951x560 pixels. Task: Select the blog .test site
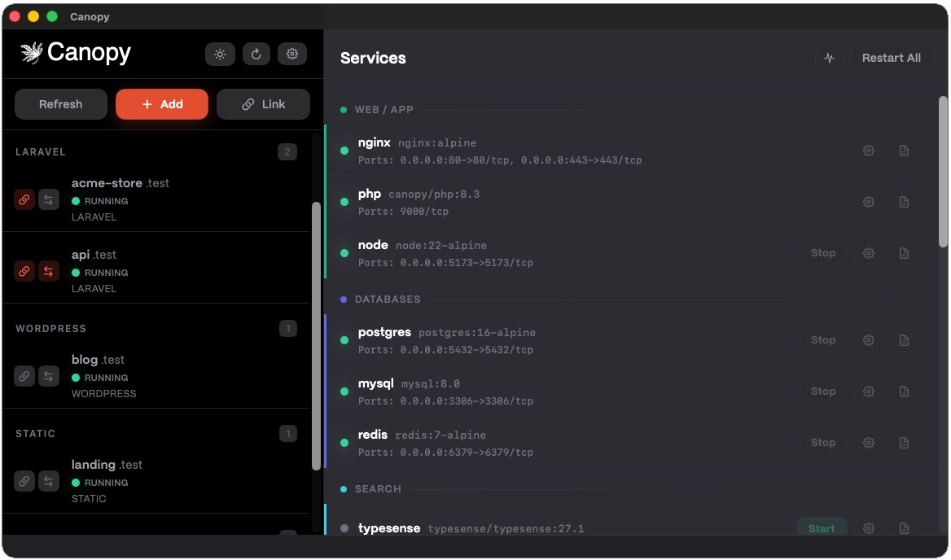(x=156, y=376)
